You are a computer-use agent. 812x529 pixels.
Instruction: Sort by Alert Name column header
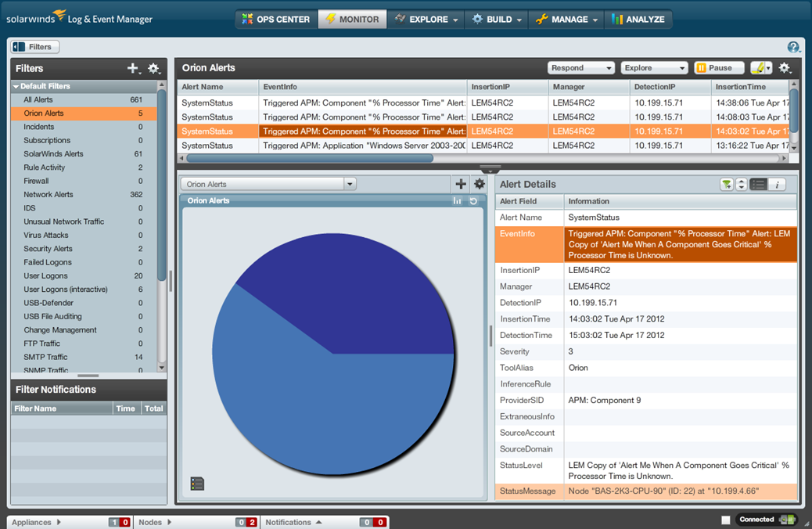point(217,87)
